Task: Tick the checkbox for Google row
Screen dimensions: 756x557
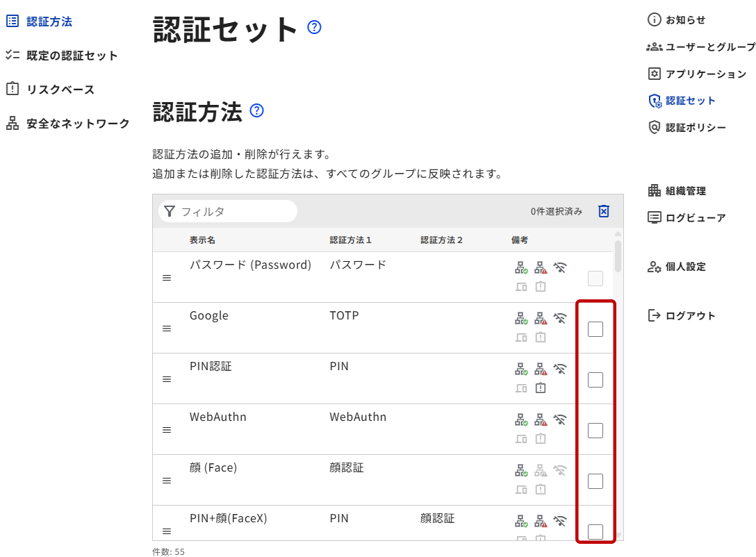Action: point(595,329)
